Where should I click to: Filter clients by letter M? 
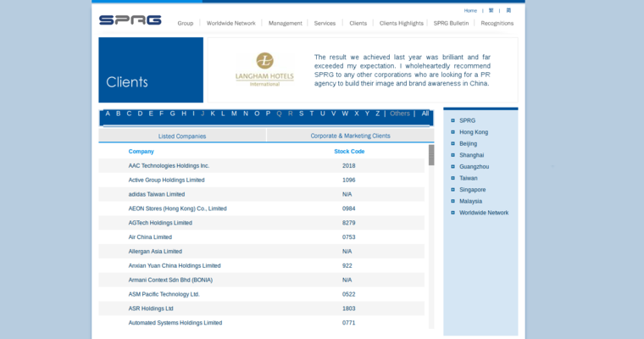tap(234, 114)
